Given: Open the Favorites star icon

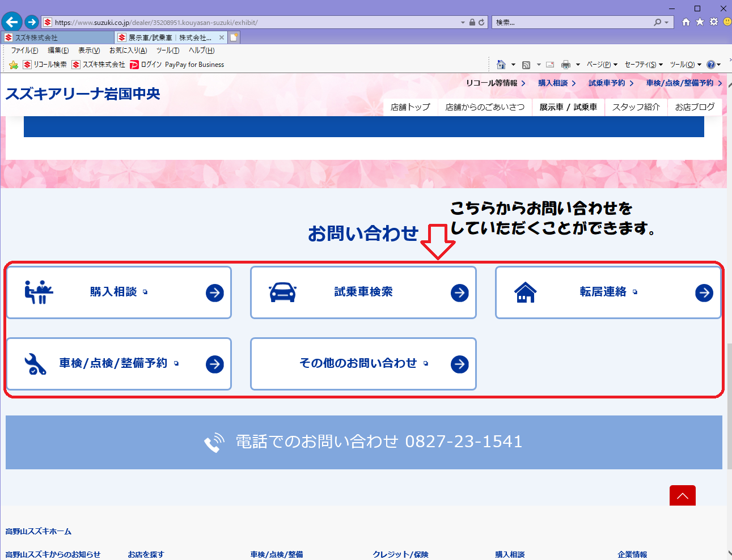Looking at the screenshot, I should tap(700, 22).
